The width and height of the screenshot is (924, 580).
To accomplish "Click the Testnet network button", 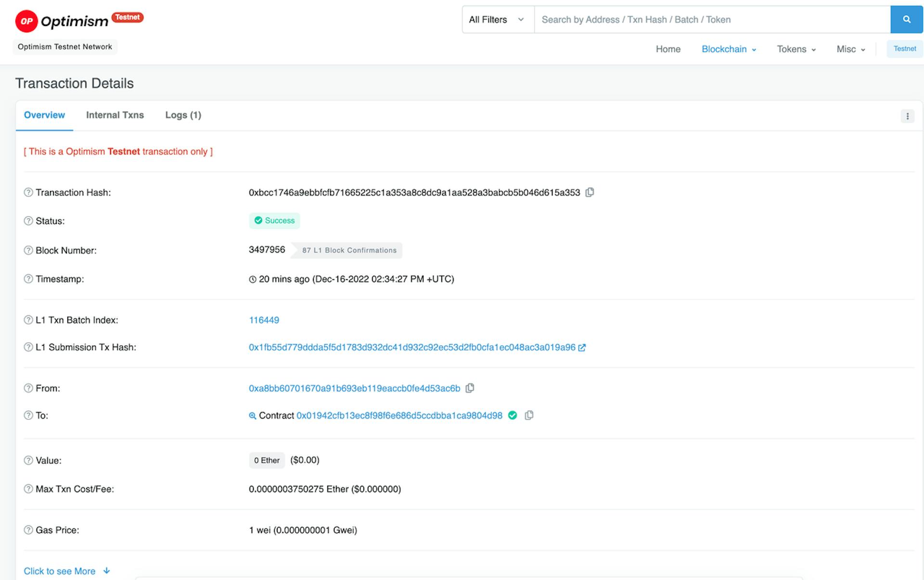I will click(x=904, y=49).
